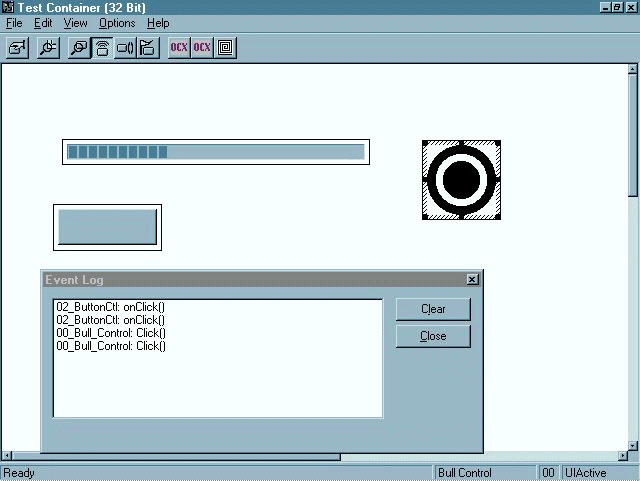640x481 pixels.
Task: Toggle the pressed telephone-shaped toolbar icon
Action: coord(102,47)
